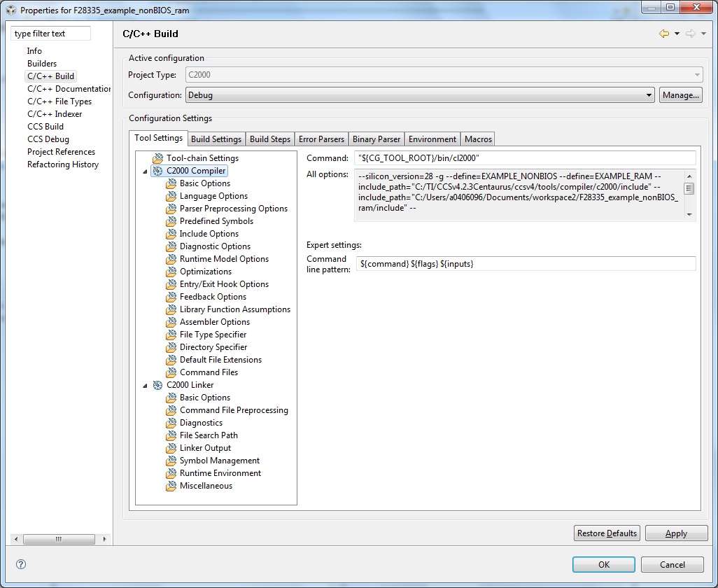Switch to the Build Steps tab

coord(270,139)
